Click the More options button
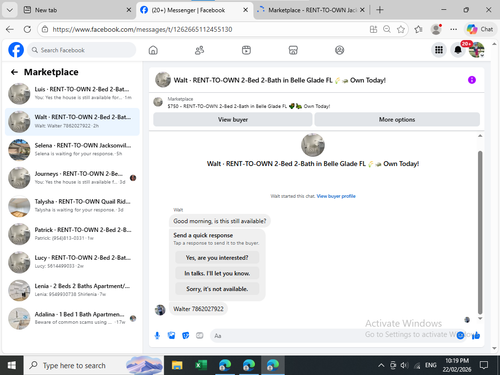 397,119
